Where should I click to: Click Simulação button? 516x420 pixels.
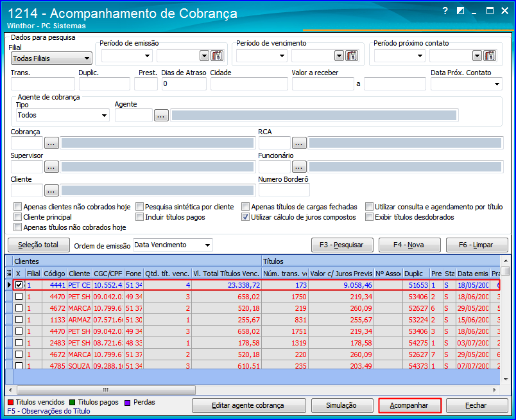[342, 405]
